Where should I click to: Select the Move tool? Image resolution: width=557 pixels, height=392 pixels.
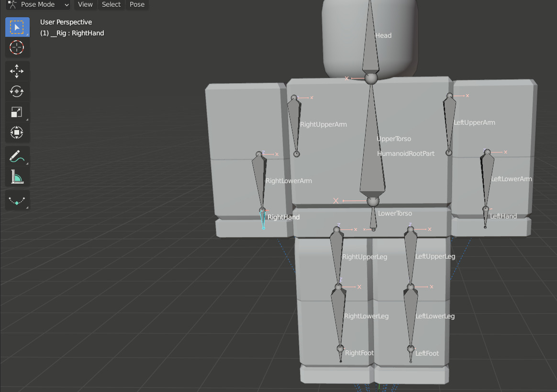coord(17,71)
